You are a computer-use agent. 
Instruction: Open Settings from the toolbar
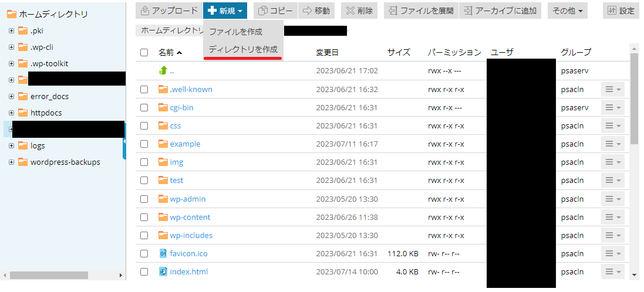[622, 11]
